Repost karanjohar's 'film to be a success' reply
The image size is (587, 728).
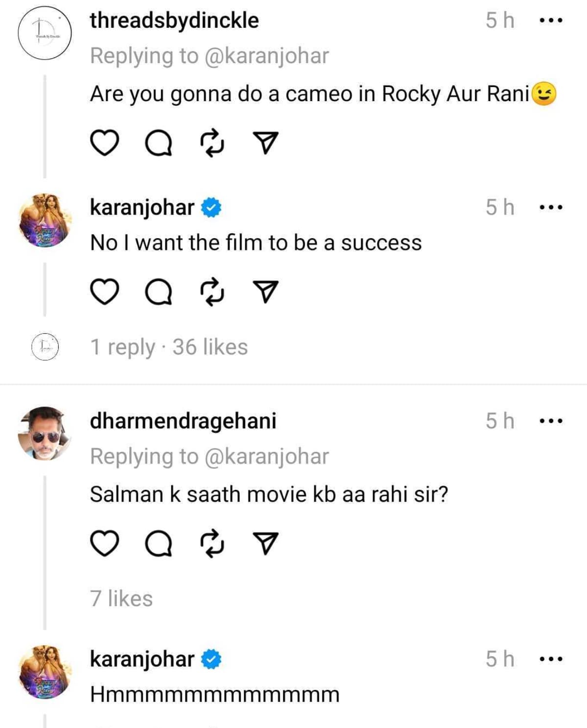pyautogui.click(x=212, y=292)
